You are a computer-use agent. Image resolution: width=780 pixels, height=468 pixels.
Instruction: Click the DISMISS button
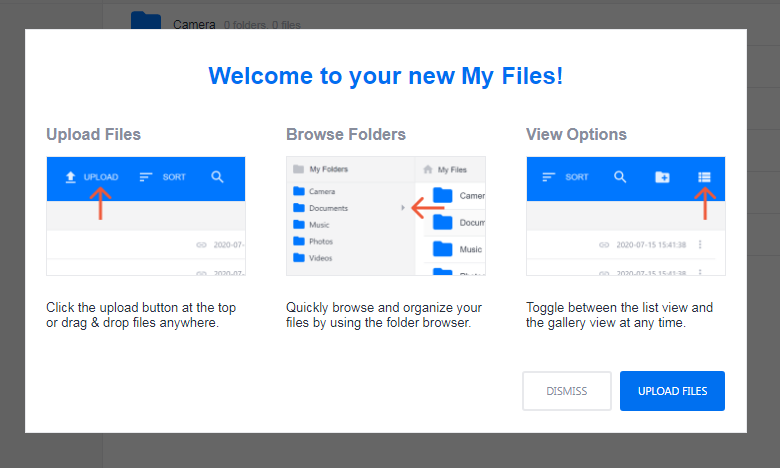coord(567,391)
